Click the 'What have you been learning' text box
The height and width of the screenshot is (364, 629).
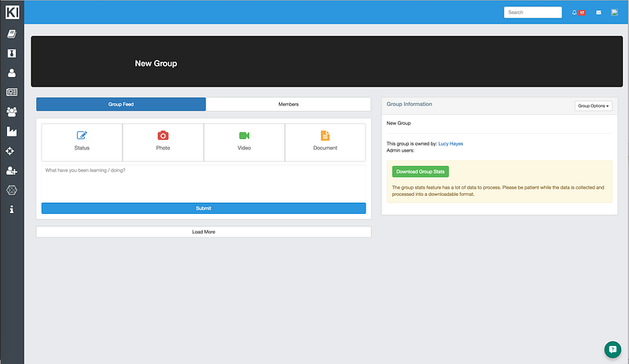[204, 182]
